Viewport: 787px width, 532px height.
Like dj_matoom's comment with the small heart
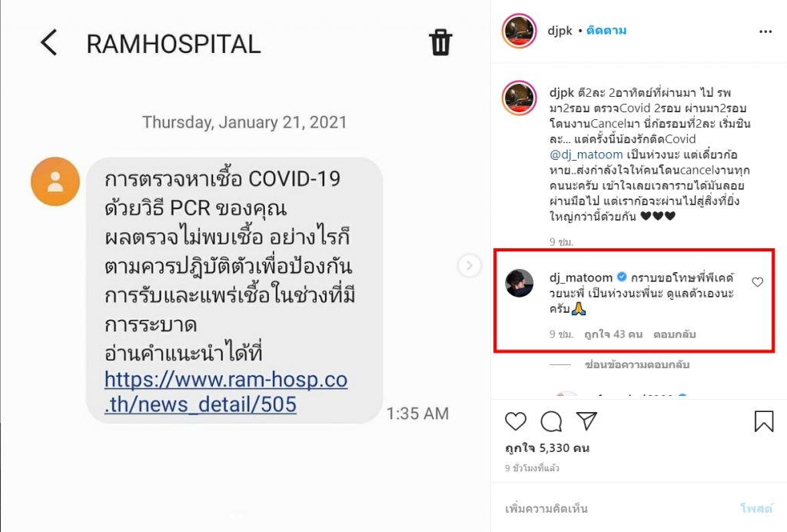click(x=757, y=282)
